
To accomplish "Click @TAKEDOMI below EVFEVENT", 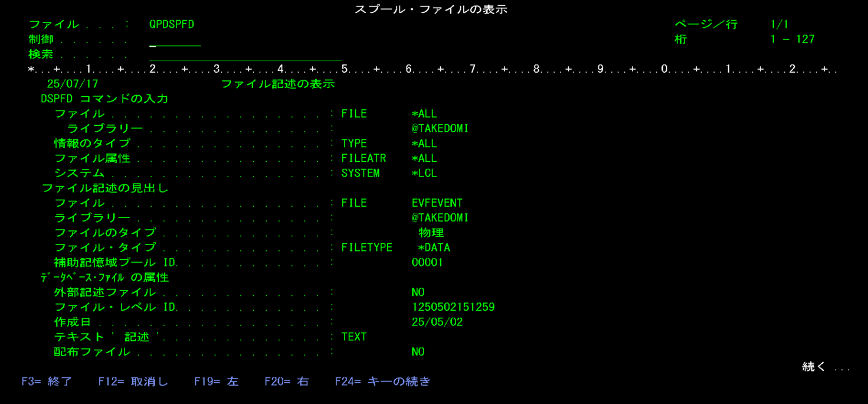I will 440,218.
